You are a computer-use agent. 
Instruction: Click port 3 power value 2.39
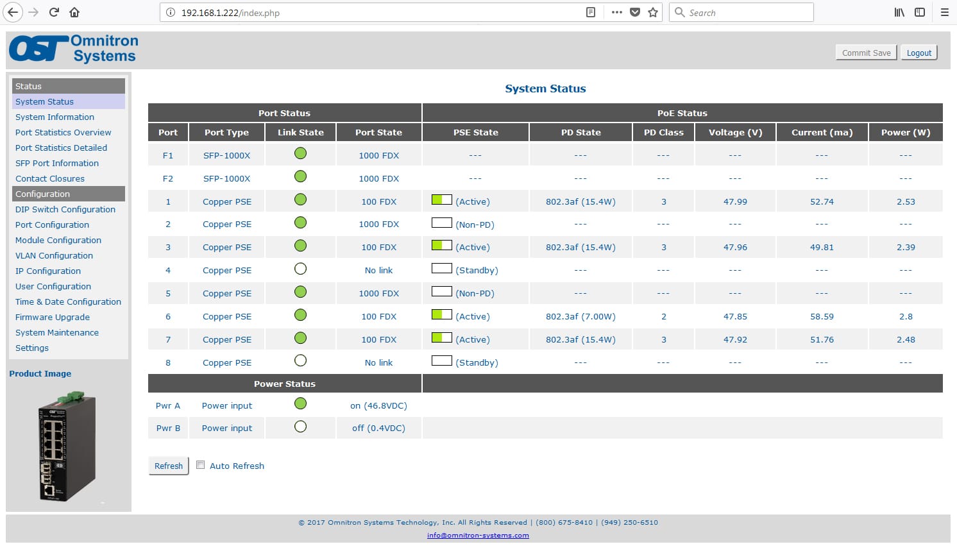point(906,247)
